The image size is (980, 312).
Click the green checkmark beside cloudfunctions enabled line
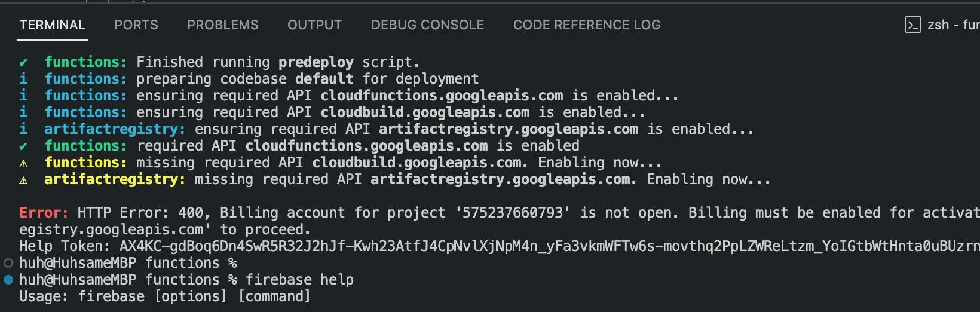(x=23, y=146)
